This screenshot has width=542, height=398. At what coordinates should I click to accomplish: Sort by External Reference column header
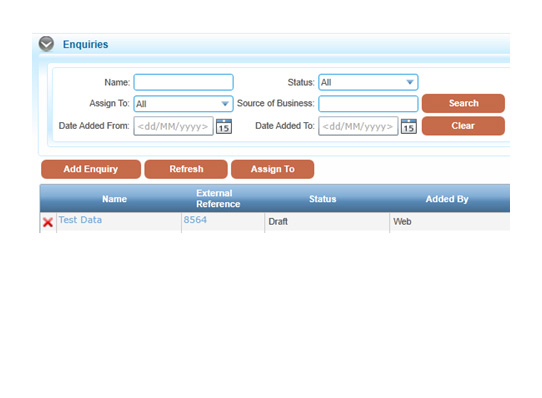218,198
